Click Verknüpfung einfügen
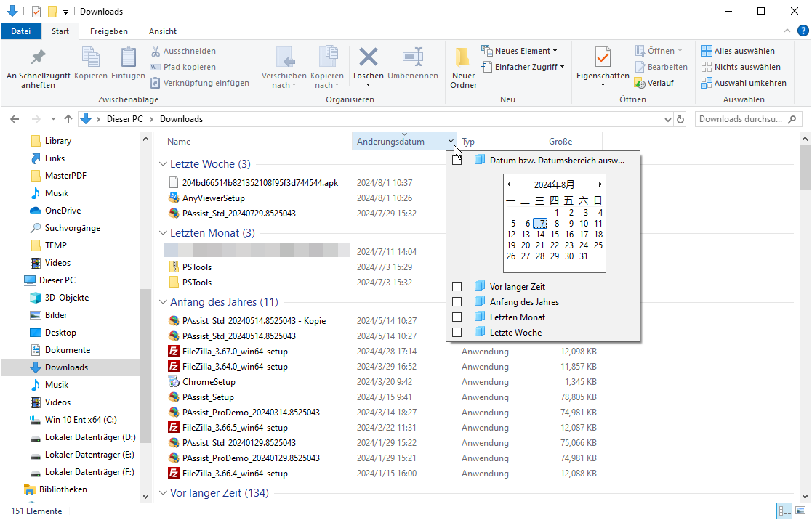The image size is (812, 520). 200,83
